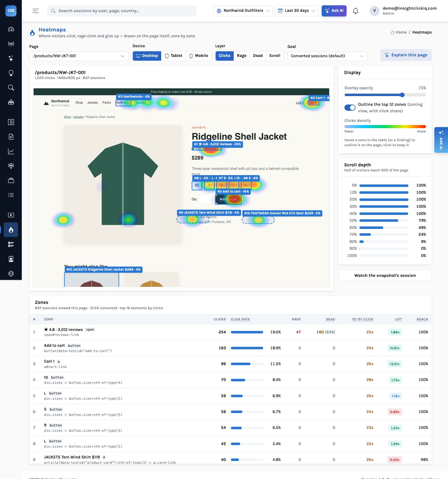Viewport: 448px width, 479px height.
Task: Select the Rage layer tab
Action: [x=242, y=56]
